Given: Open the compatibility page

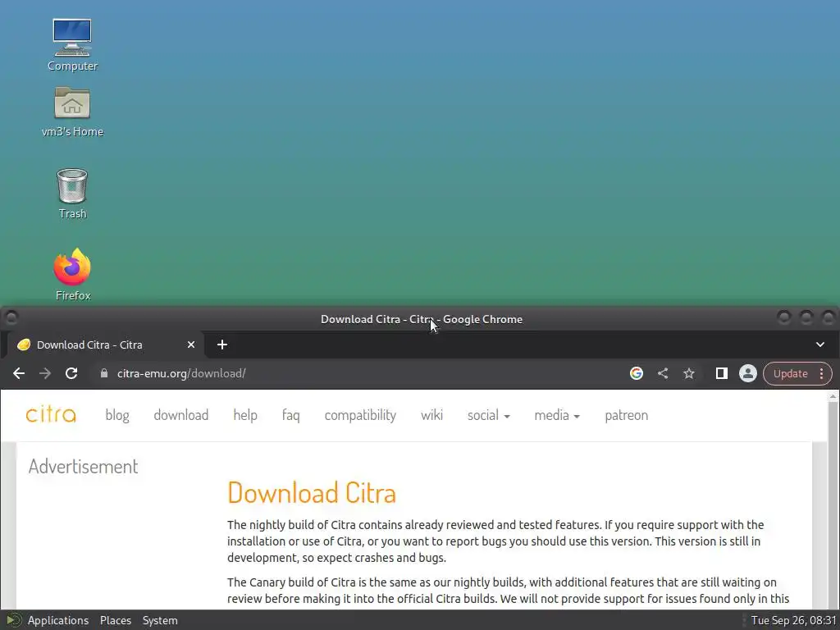Looking at the screenshot, I should tap(360, 415).
